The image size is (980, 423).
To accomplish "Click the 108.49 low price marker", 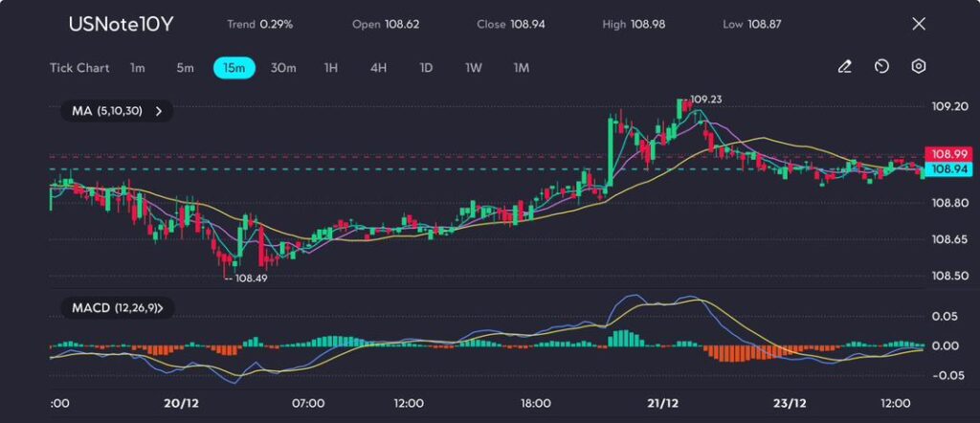I will click(x=248, y=278).
